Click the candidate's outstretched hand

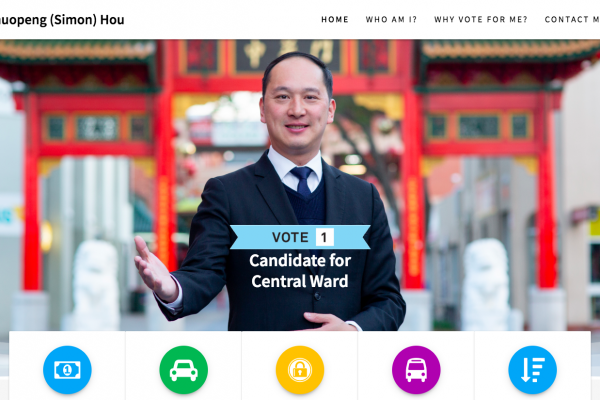155,268
